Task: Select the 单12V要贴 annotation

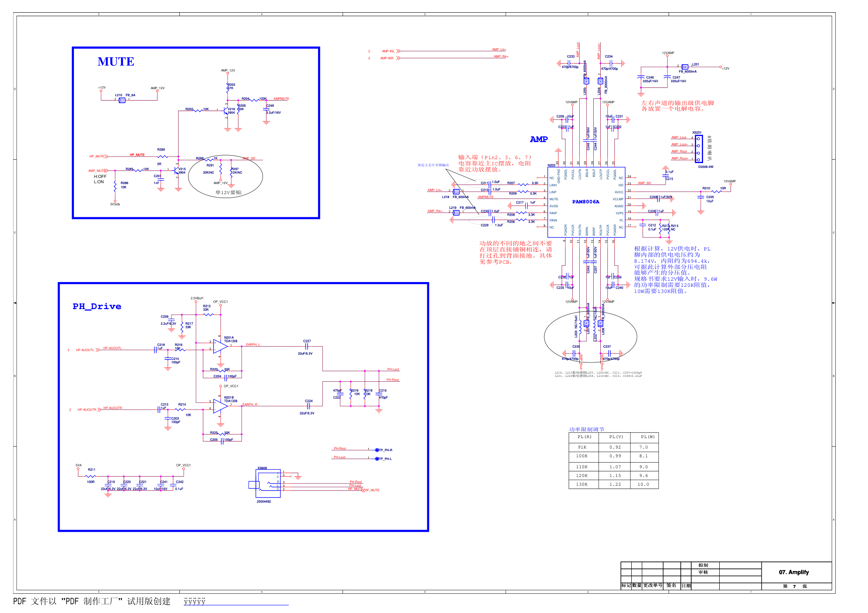Action: point(228,192)
